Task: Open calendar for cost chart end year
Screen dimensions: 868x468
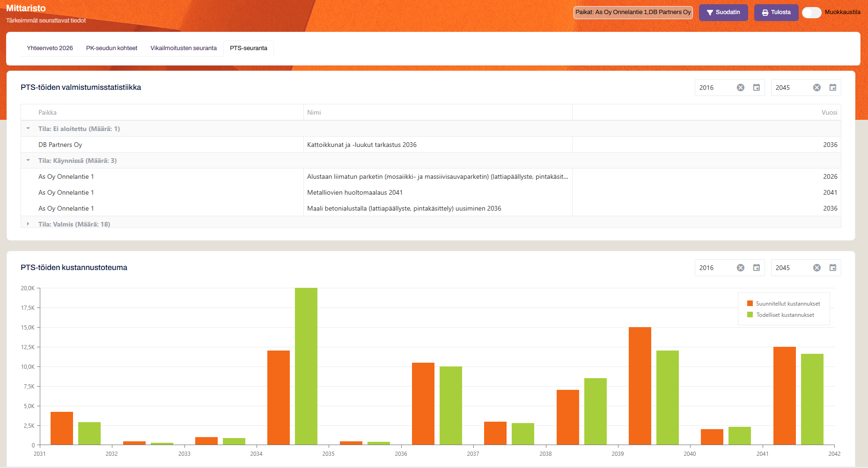Action: tap(832, 268)
